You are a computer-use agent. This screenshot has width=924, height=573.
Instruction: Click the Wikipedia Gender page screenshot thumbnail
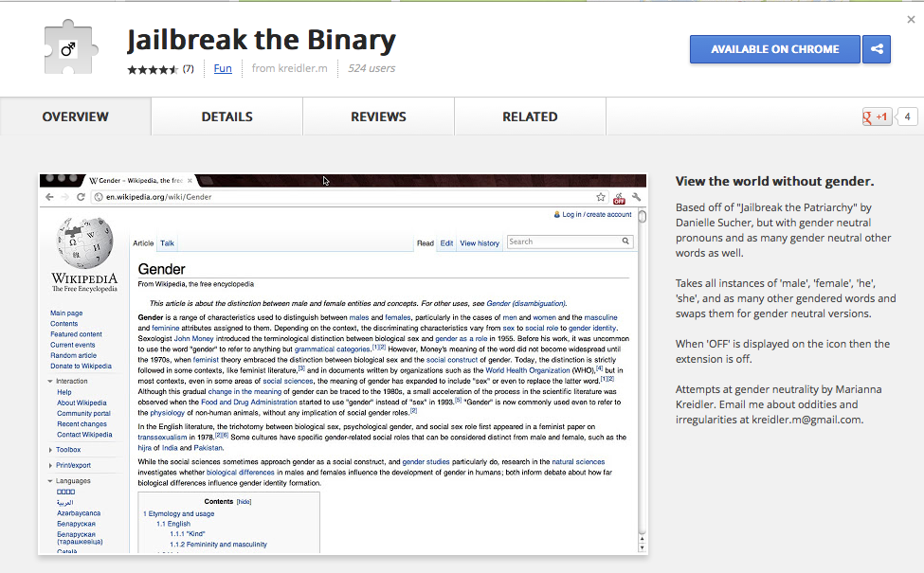click(x=343, y=364)
